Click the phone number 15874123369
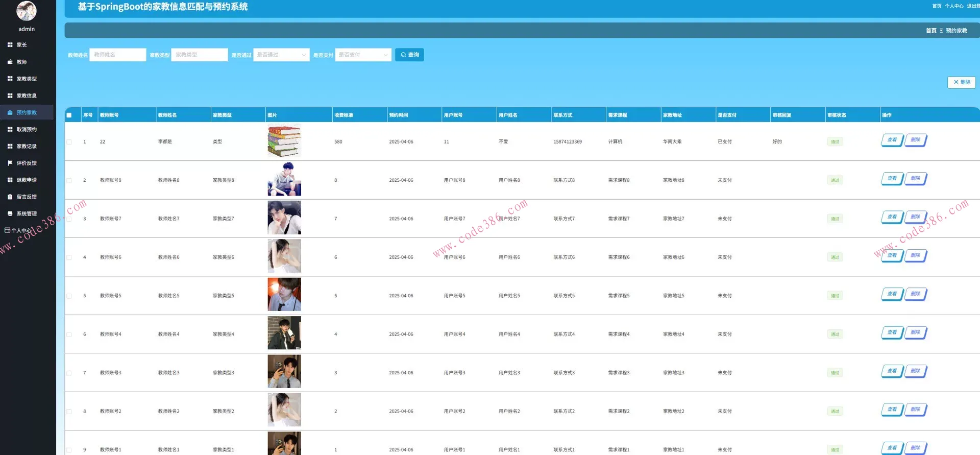980x455 pixels. tap(568, 142)
